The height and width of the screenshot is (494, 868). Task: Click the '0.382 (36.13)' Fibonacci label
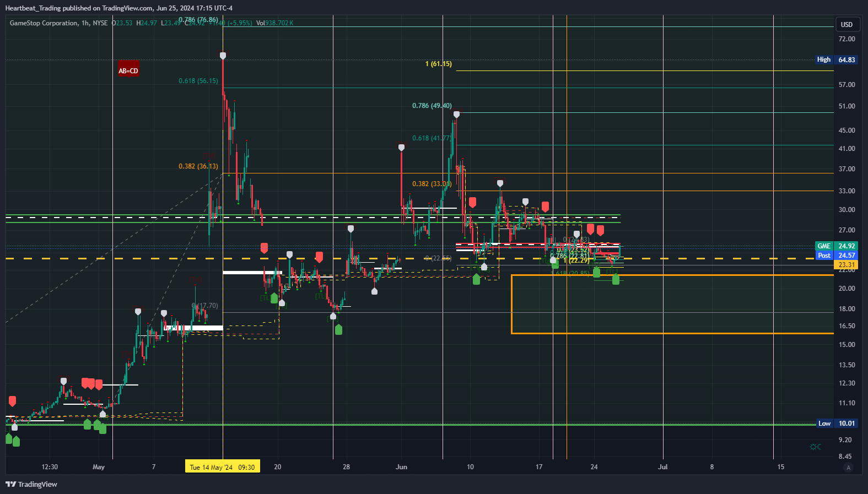[198, 166]
